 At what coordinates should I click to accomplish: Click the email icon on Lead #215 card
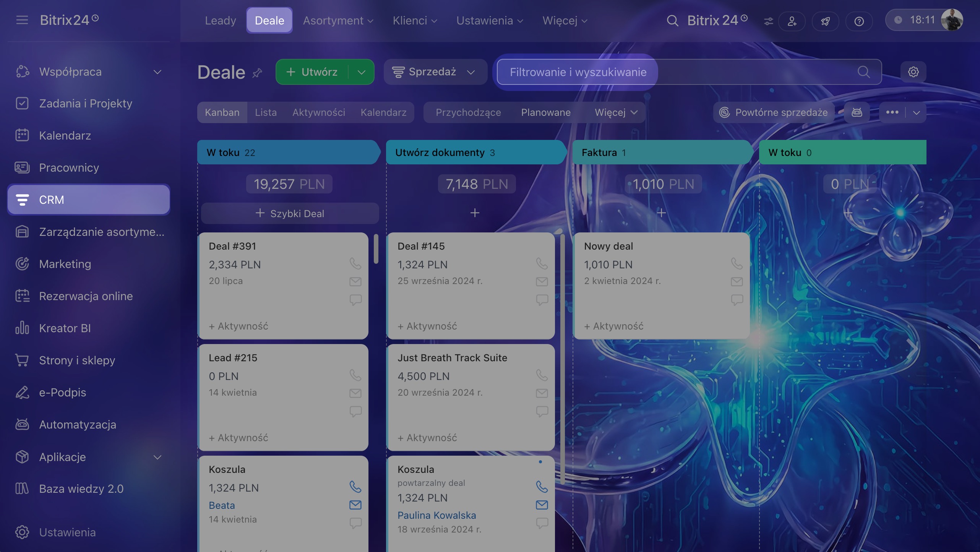[x=355, y=393]
